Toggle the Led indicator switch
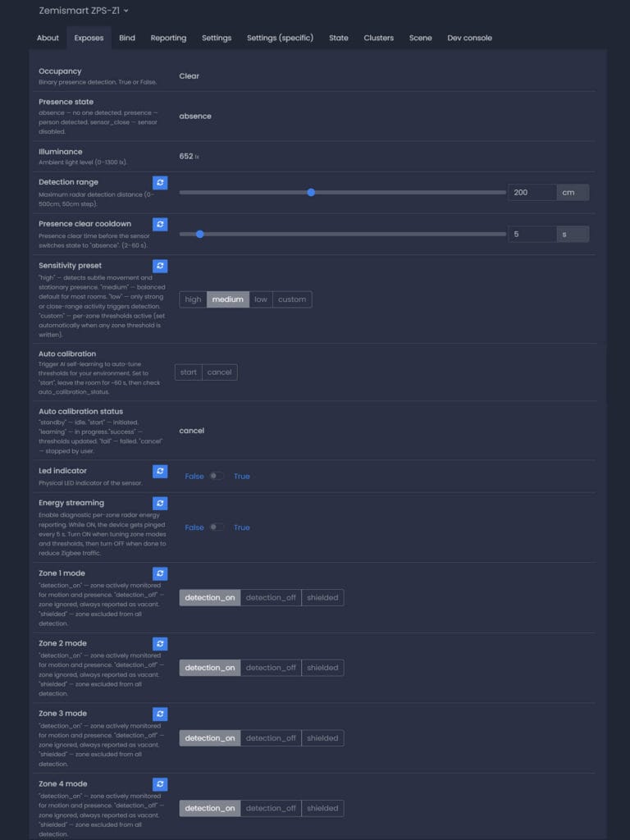The image size is (630, 840). pos(216,476)
